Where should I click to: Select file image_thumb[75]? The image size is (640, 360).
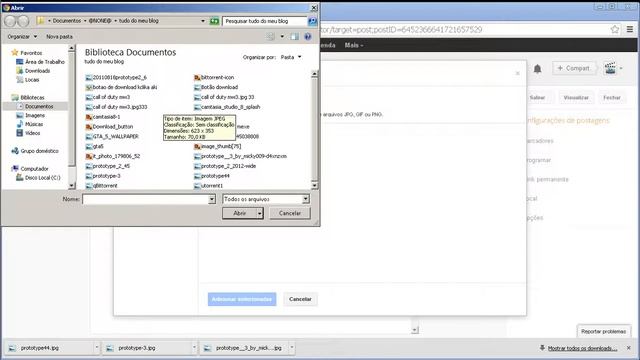[218, 146]
